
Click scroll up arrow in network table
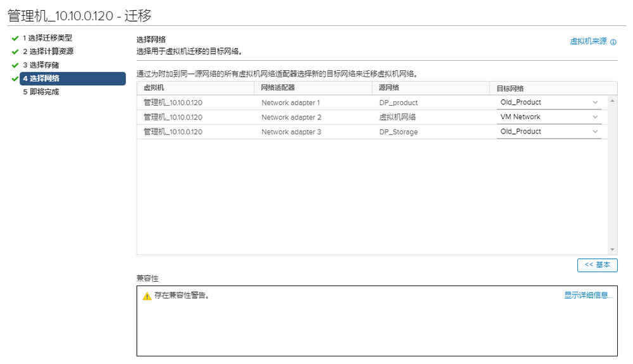click(612, 101)
